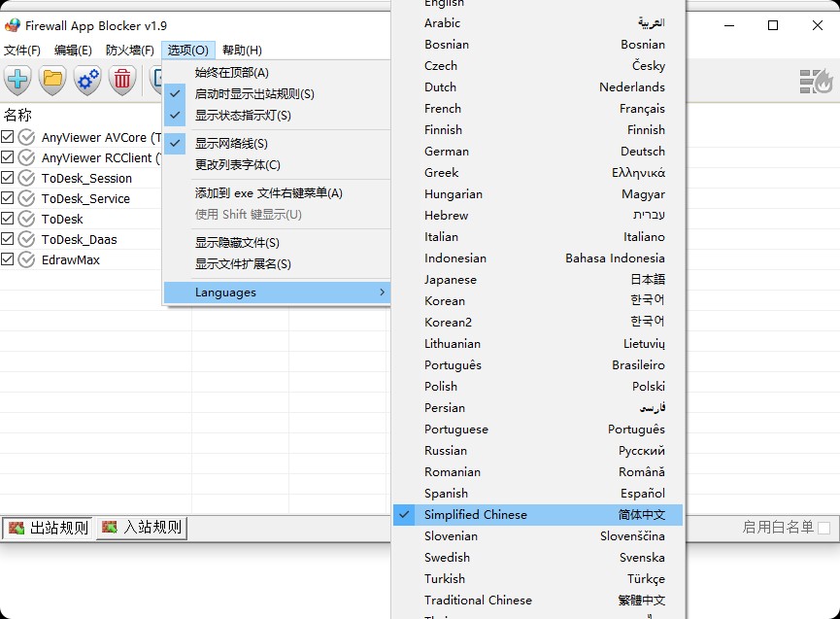Expand the Languages submenu
Viewport: 840px width, 619px height.
225,292
